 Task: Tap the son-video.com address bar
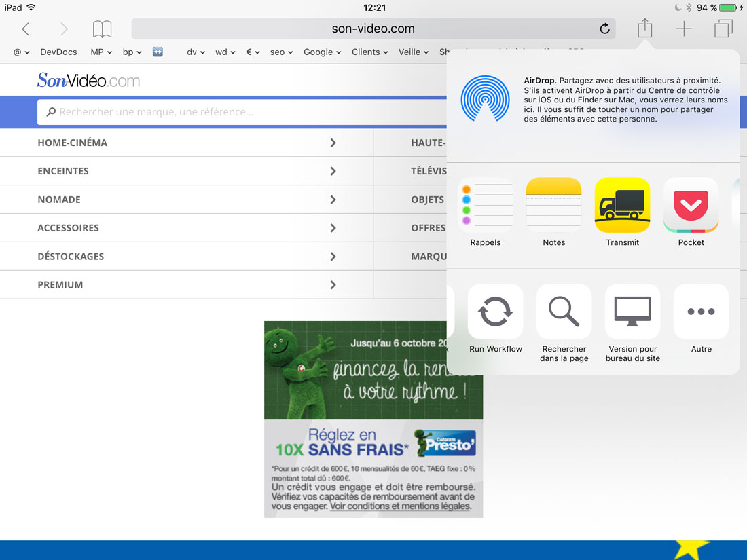pos(373,29)
